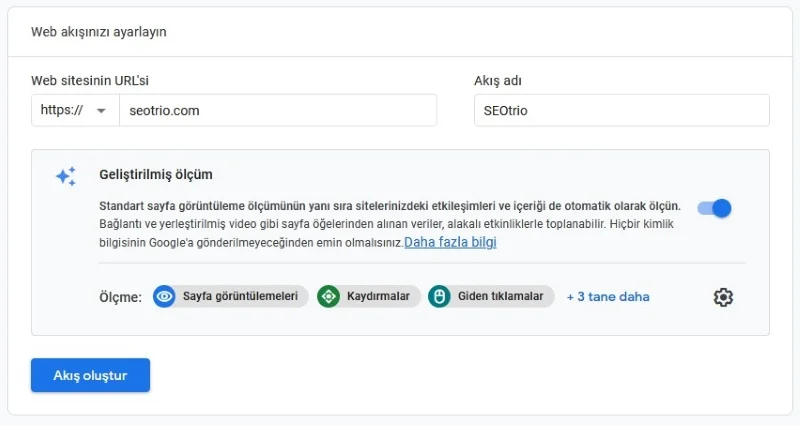
Task: Open enhanced measurement settings gear
Action: pyautogui.click(x=723, y=297)
